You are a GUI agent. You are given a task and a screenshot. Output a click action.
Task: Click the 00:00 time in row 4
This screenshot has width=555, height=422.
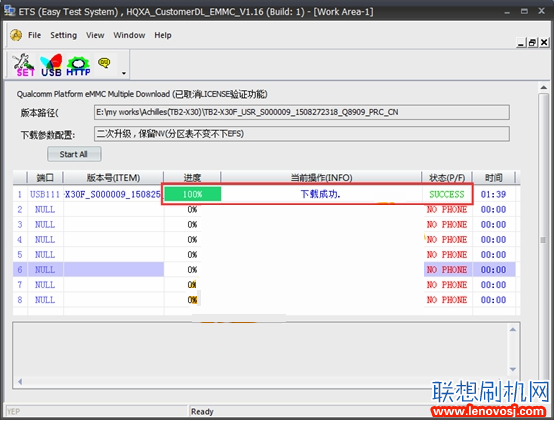tap(493, 239)
